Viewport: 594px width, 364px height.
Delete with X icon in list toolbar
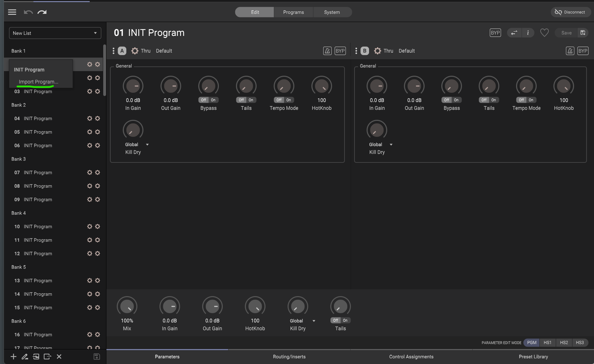[x=59, y=357]
